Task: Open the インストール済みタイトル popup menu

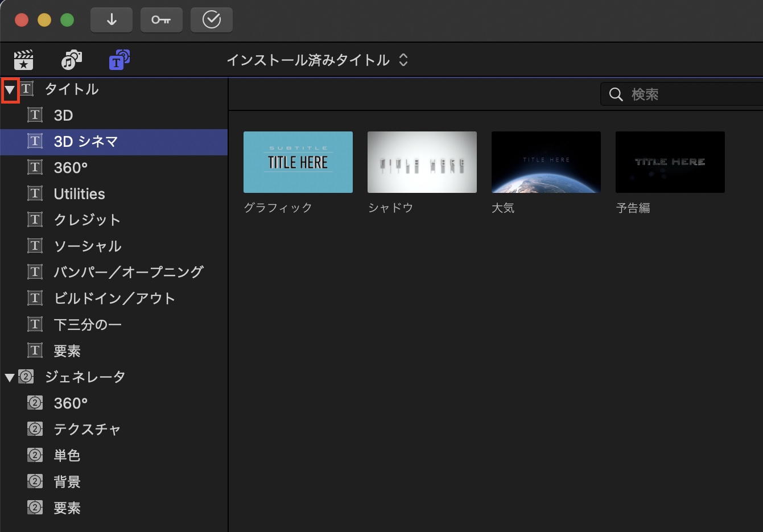Action: pos(317,60)
